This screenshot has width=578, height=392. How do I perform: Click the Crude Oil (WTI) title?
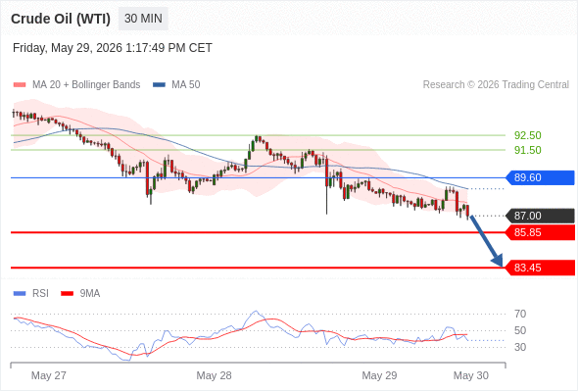coord(61,19)
